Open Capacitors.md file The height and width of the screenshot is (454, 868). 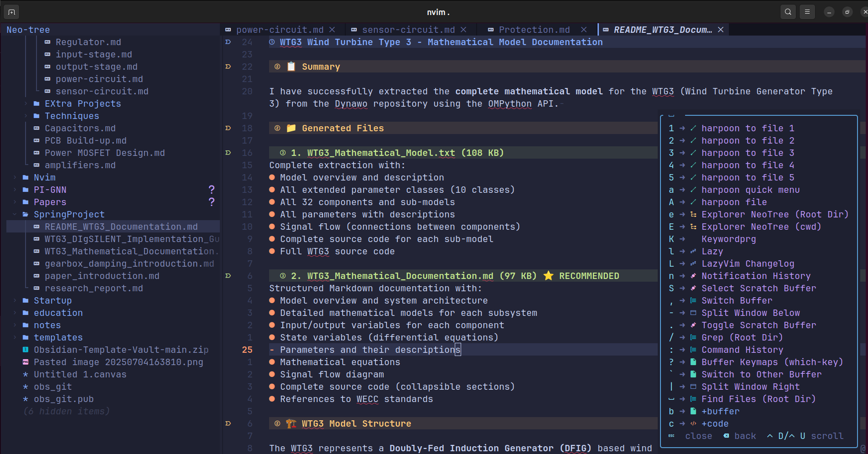tap(80, 128)
